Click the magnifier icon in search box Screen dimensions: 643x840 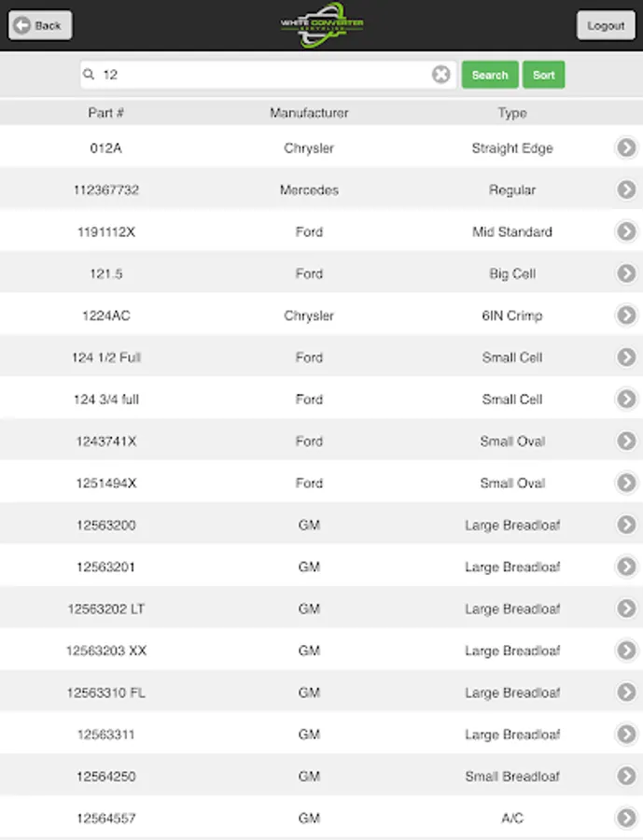point(90,75)
